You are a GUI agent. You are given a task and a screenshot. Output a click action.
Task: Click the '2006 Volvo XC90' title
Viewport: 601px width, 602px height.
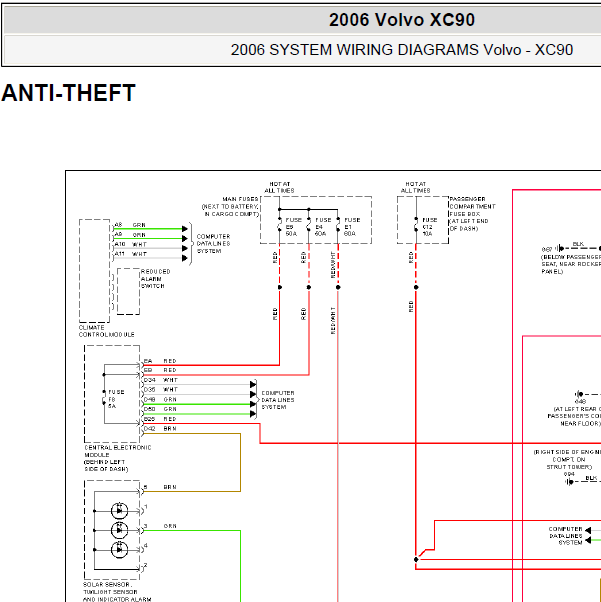[x=402, y=20]
